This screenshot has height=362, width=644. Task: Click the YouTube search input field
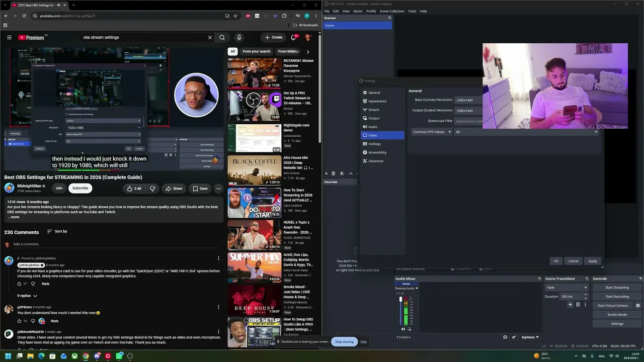click(x=143, y=37)
